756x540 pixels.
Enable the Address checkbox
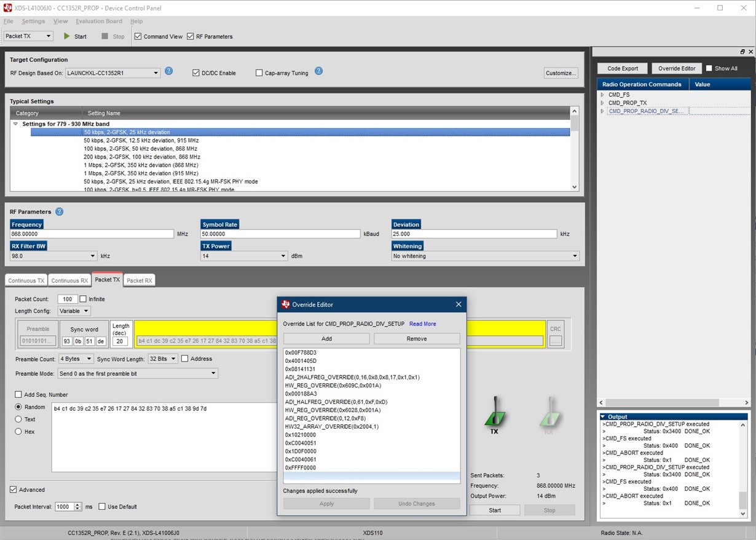point(185,359)
